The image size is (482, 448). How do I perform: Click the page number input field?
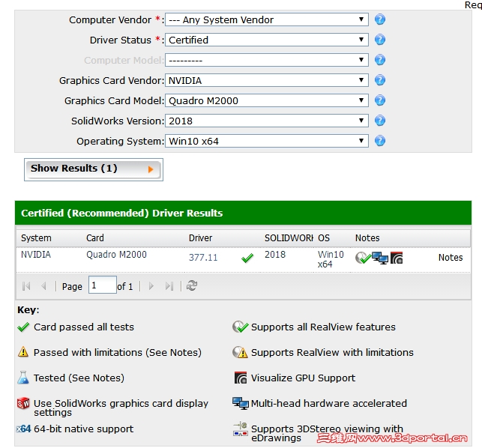(103, 285)
